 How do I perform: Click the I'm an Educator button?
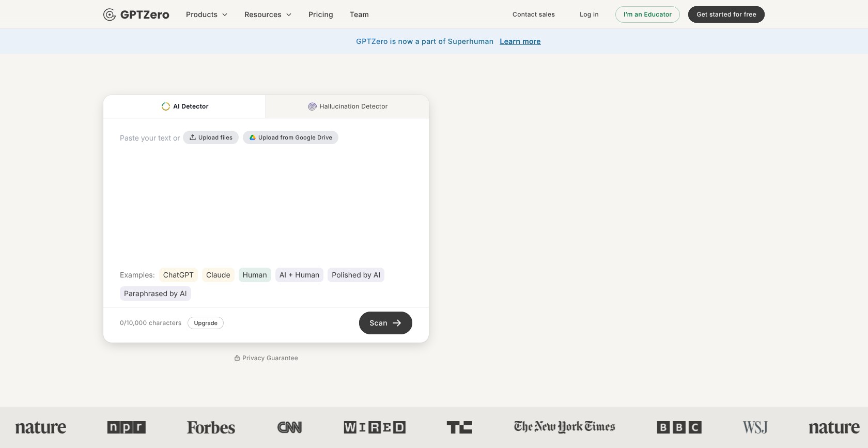pyautogui.click(x=647, y=14)
